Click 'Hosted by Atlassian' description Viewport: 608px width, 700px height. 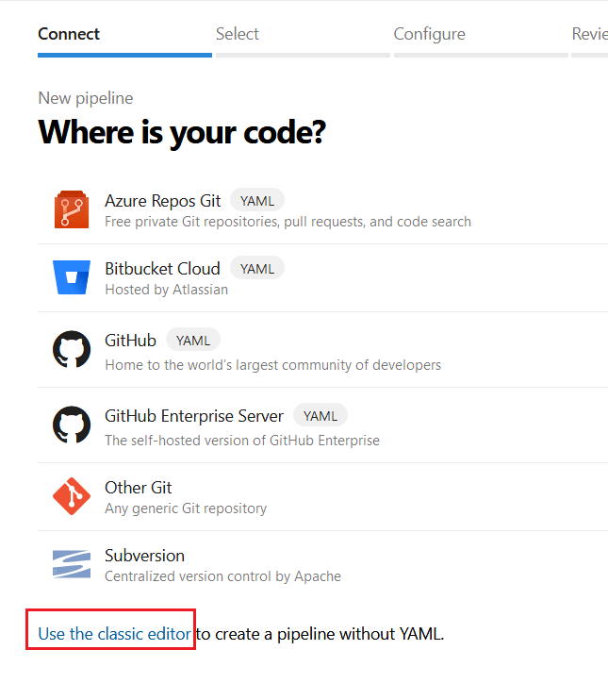point(167,290)
